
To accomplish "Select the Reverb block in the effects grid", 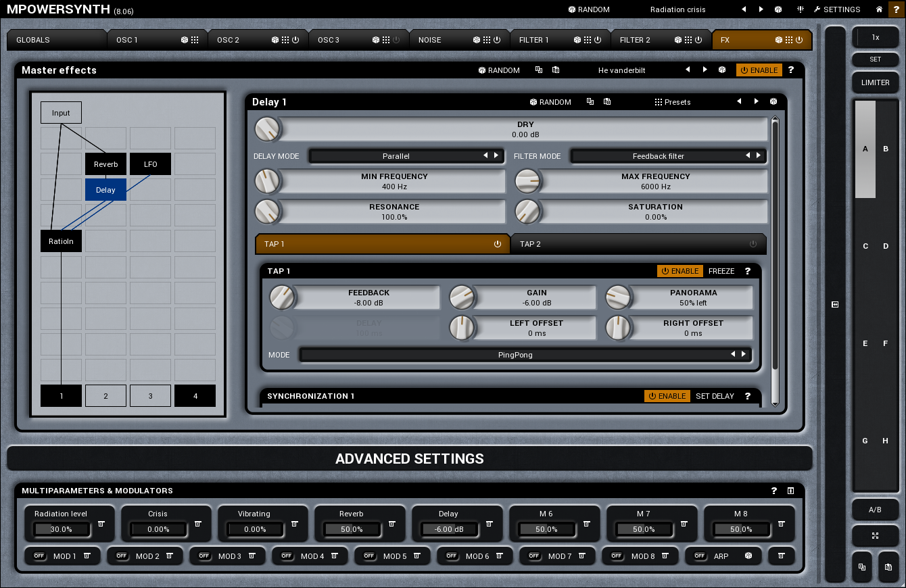I will pyautogui.click(x=105, y=164).
